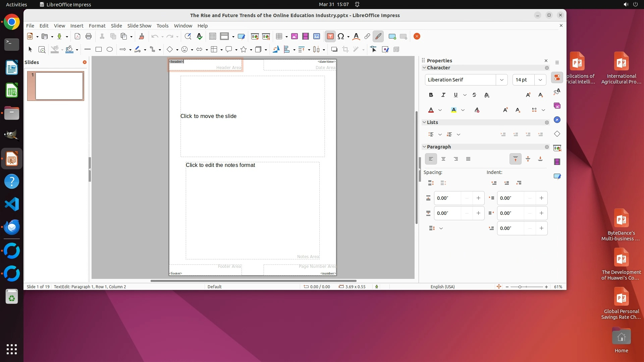Click the Export as PDF icon
This screenshot has height=362, width=644.
[x=77, y=37]
